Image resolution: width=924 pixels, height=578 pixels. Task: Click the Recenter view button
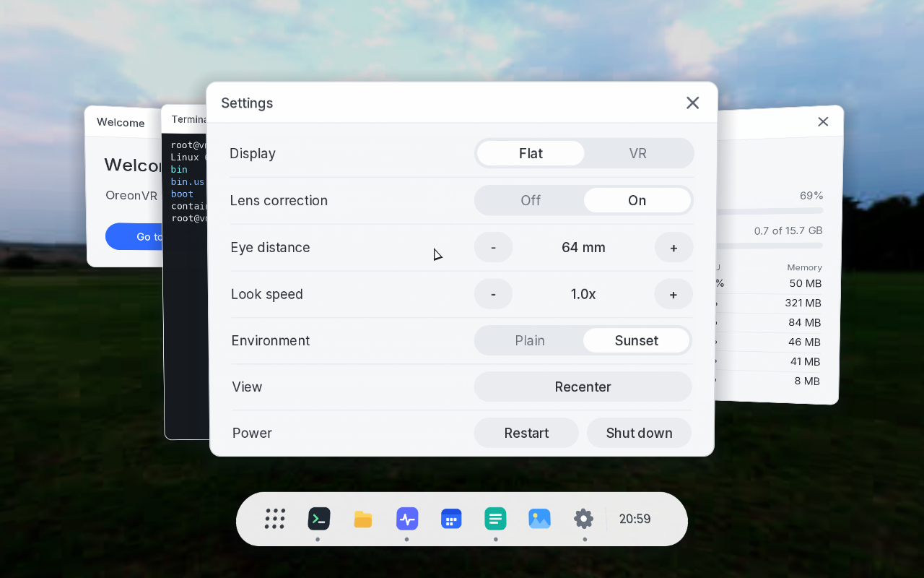(583, 387)
